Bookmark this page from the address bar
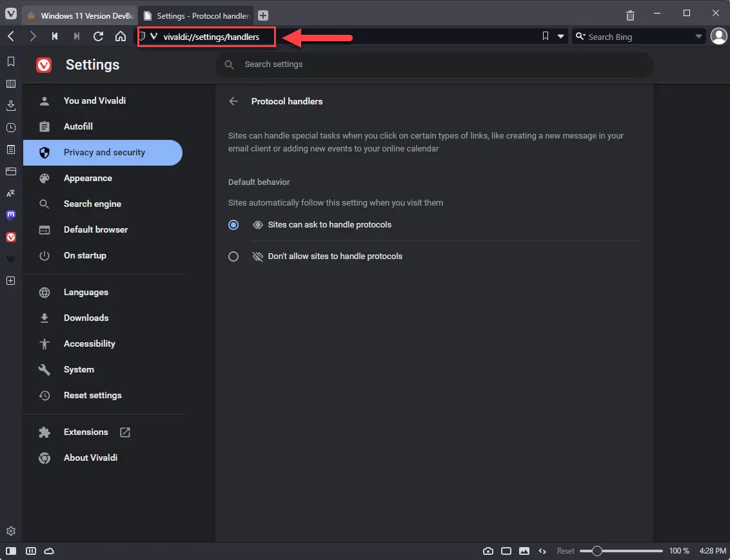 [x=545, y=36]
